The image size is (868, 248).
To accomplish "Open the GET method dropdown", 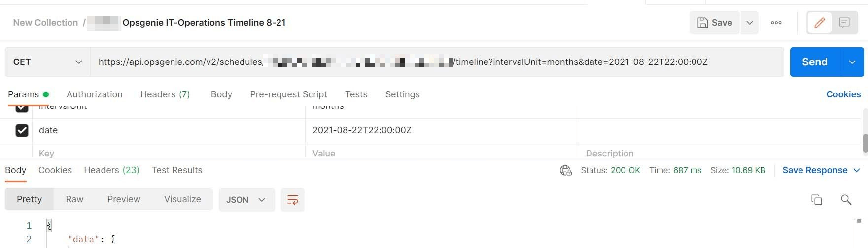I will coord(47,62).
